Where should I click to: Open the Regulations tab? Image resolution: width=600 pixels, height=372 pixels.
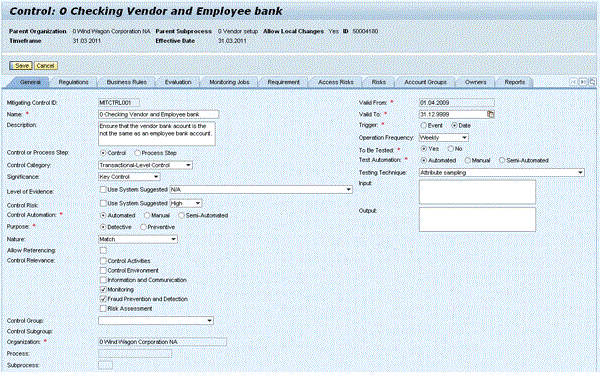coord(73,82)
